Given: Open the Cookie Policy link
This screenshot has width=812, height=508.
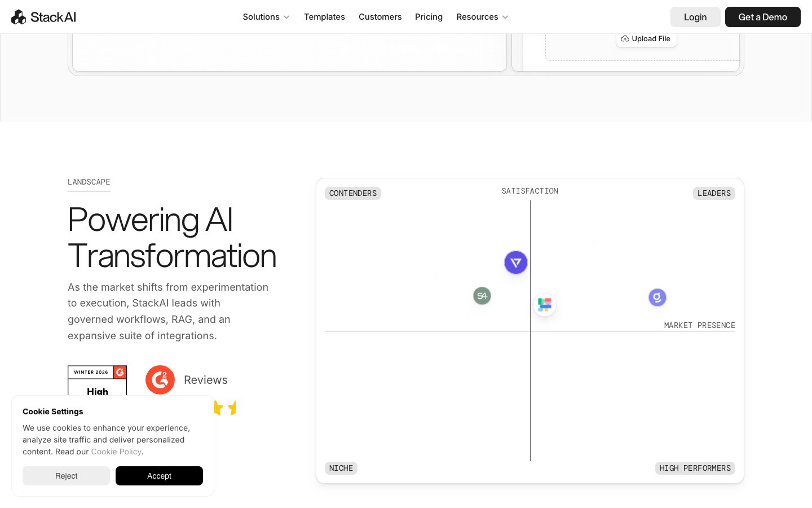Looking at the screenshot, I should tap(116, 452).
